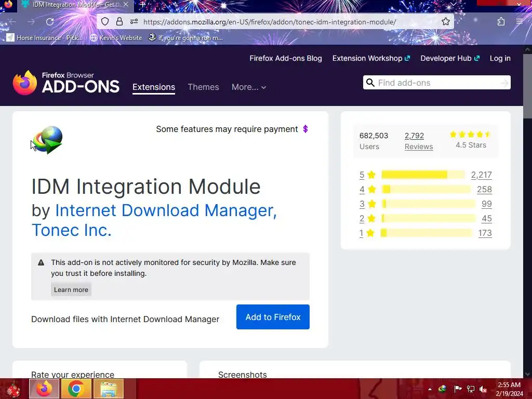Open Horse Insurance bookmark
Image resolution: width=532 pixels, height=399 pixels.
click(45, 37)
